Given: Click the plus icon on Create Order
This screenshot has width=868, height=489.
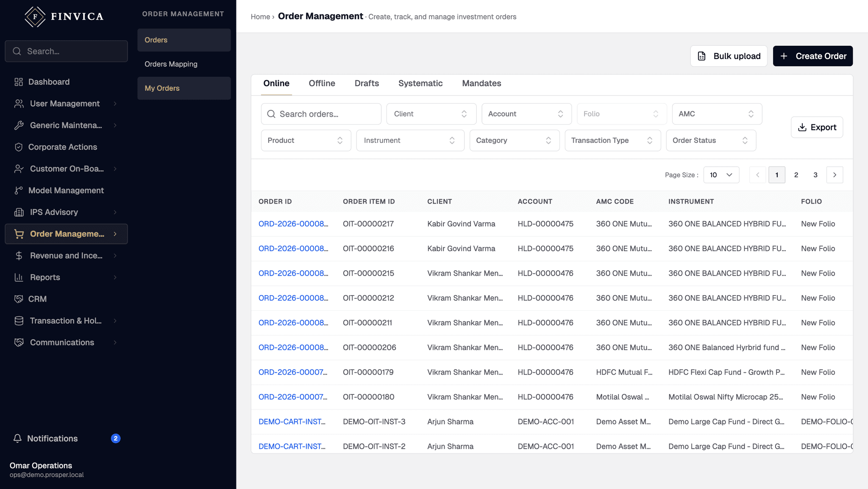Looking at the screenshot, I should [784, 56].
